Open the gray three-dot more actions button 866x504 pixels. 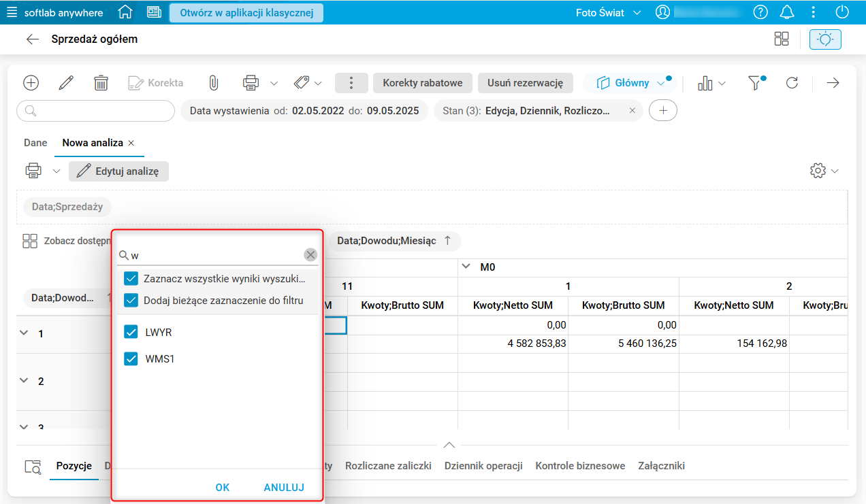point(351,83)
